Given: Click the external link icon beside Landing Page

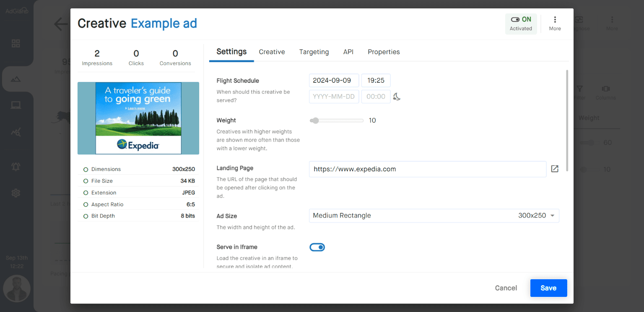Looking at the screenshot, I should (x=554, y=168).
